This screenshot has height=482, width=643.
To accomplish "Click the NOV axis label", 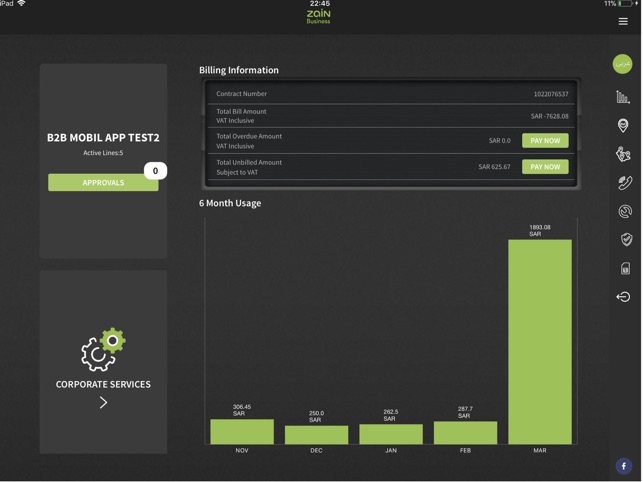I will click(x=242, y=450).
